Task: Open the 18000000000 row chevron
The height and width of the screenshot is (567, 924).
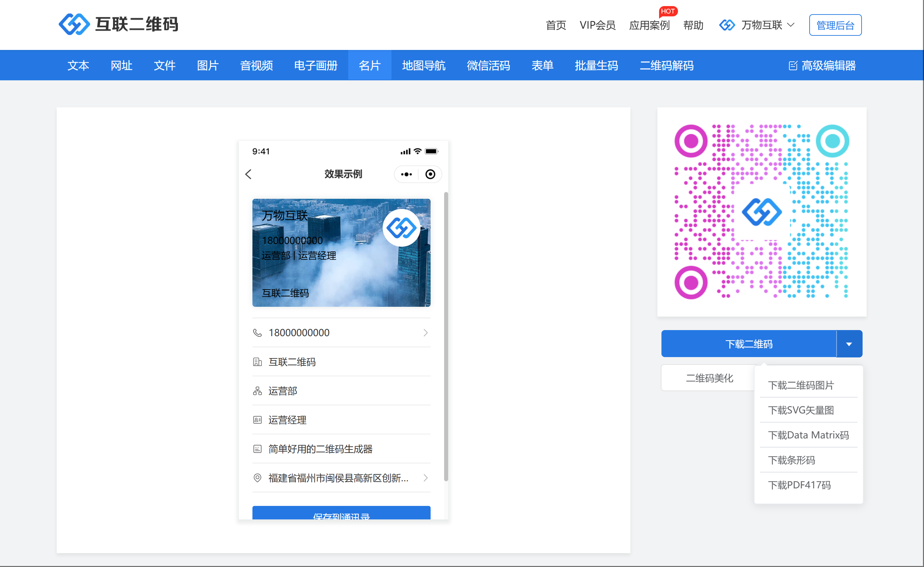Action: (x=425, y=333)
